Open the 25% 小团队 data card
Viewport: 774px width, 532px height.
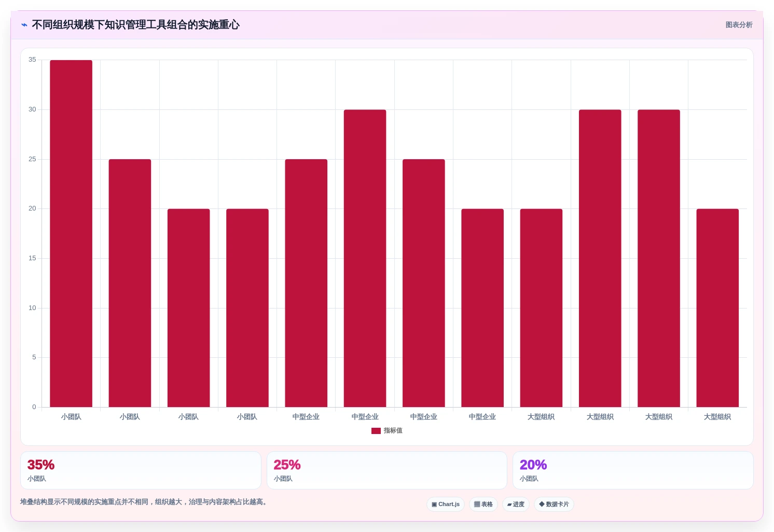click(x=387, y=470)
